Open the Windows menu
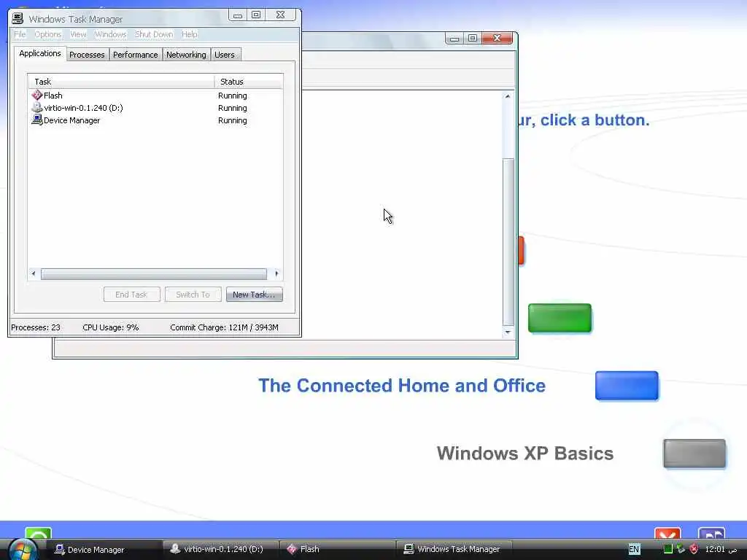This screenshot has height=560, width=747. pos(111,34)
